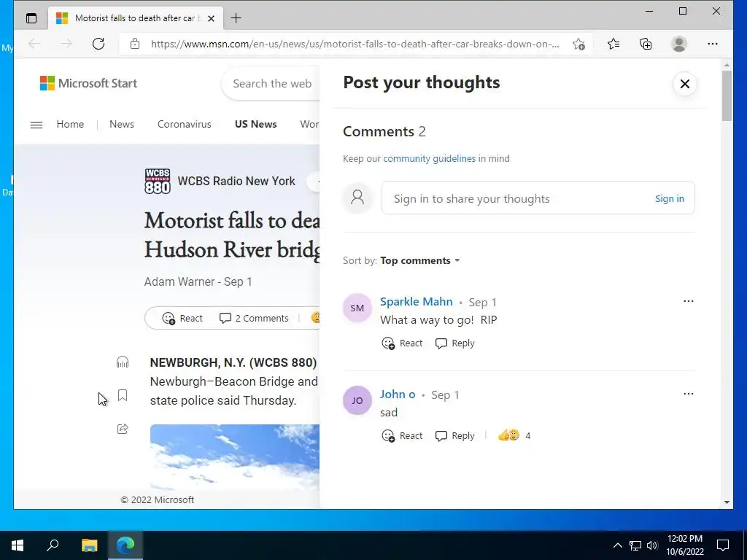React to John o's comment
Viewport: 747px width, 560px height.
pyautogui.click(x=402, y=435)
